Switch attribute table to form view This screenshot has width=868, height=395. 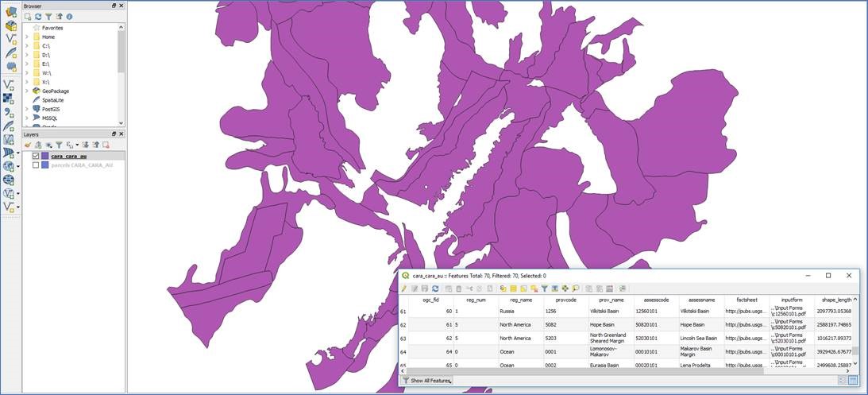click(842, 380)
